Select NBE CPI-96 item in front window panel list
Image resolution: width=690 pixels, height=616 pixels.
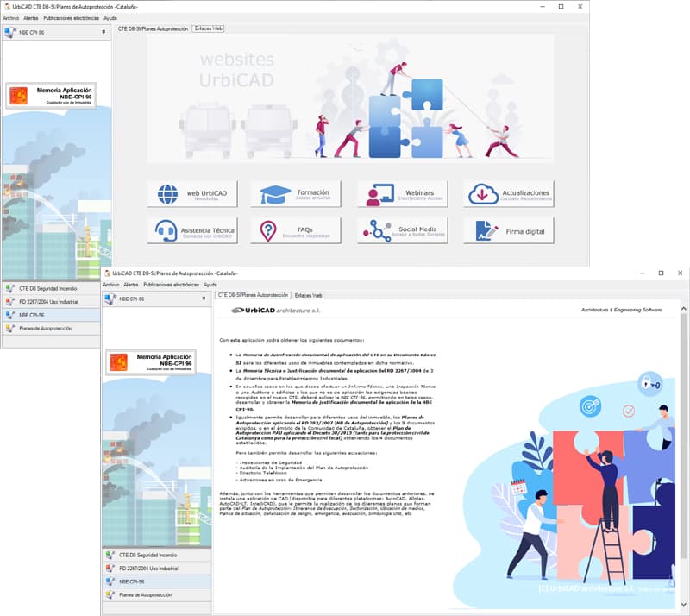click(x=157, y=581)
